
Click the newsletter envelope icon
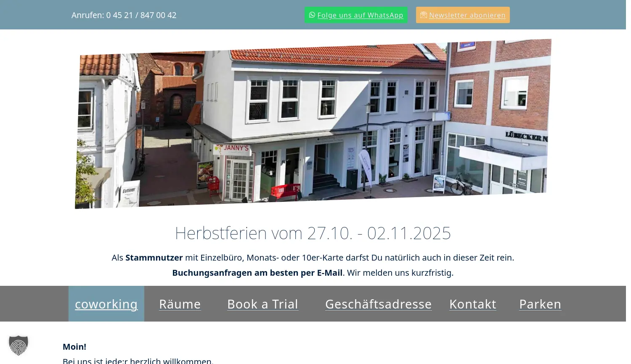pyautogui.click(x=423, y=15)
